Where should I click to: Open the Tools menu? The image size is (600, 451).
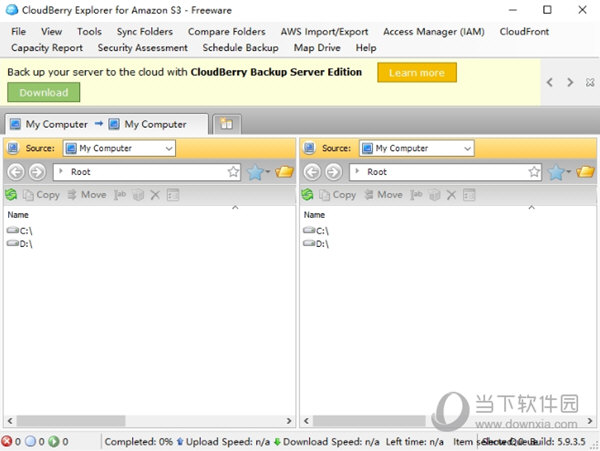pos(89,32)
